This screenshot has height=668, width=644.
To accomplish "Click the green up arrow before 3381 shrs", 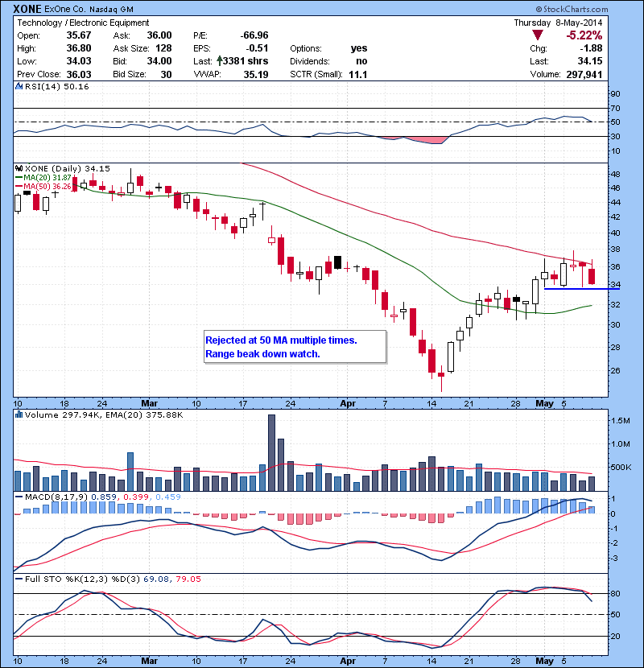I will pos(220,61).
